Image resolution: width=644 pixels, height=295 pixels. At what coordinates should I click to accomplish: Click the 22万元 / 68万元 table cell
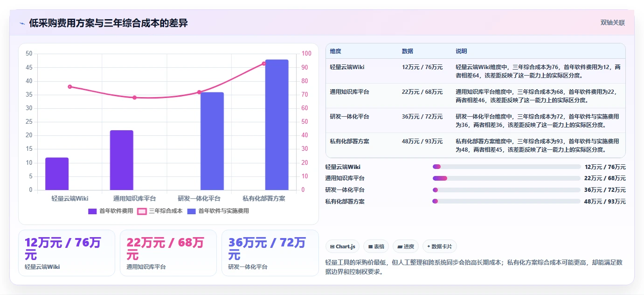[422, 92]
